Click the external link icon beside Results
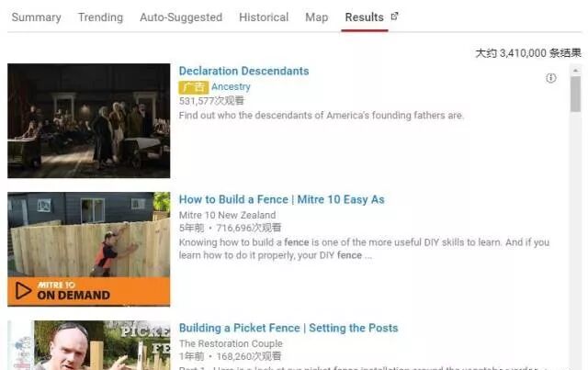Image resolution: width=588 pixels, height=370 pixels. click(394, 17)
